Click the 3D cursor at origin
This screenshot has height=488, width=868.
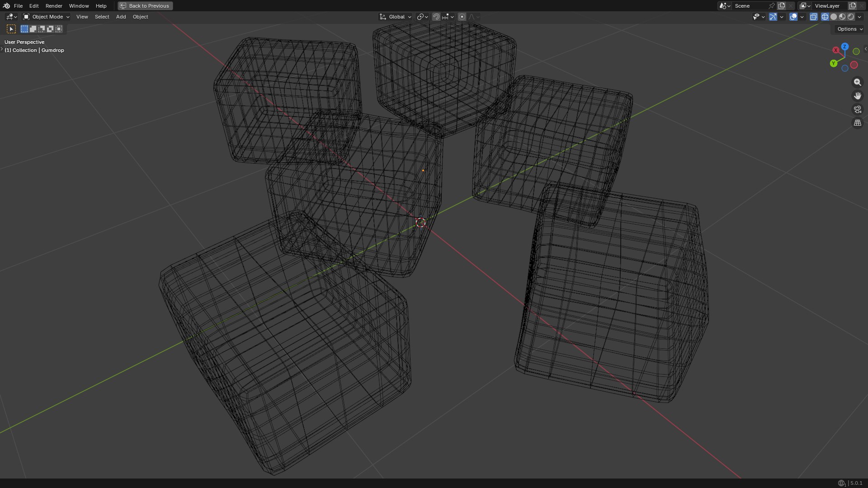coord(420,222)
